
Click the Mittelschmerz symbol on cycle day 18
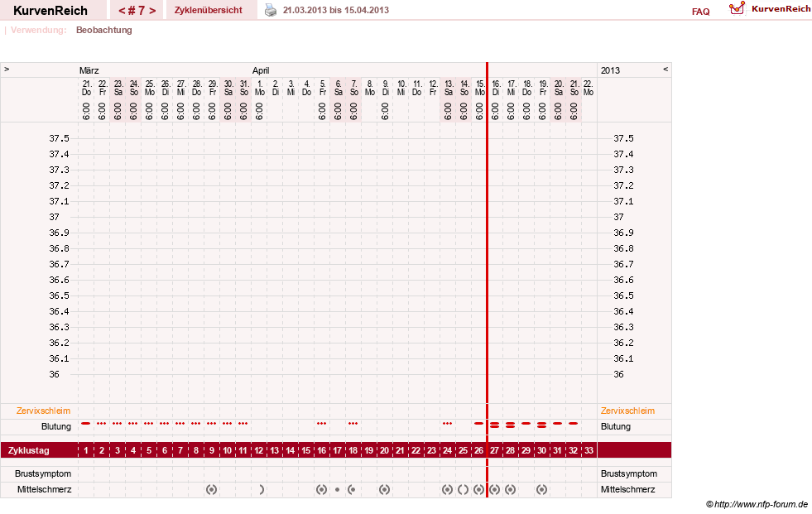(x=352, y=489)
